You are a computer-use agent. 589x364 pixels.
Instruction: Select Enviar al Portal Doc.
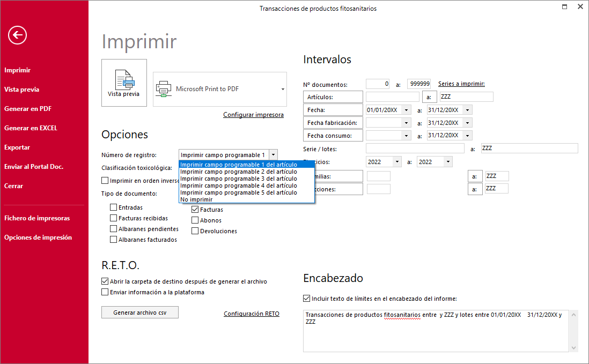click(x=34, y=167)
